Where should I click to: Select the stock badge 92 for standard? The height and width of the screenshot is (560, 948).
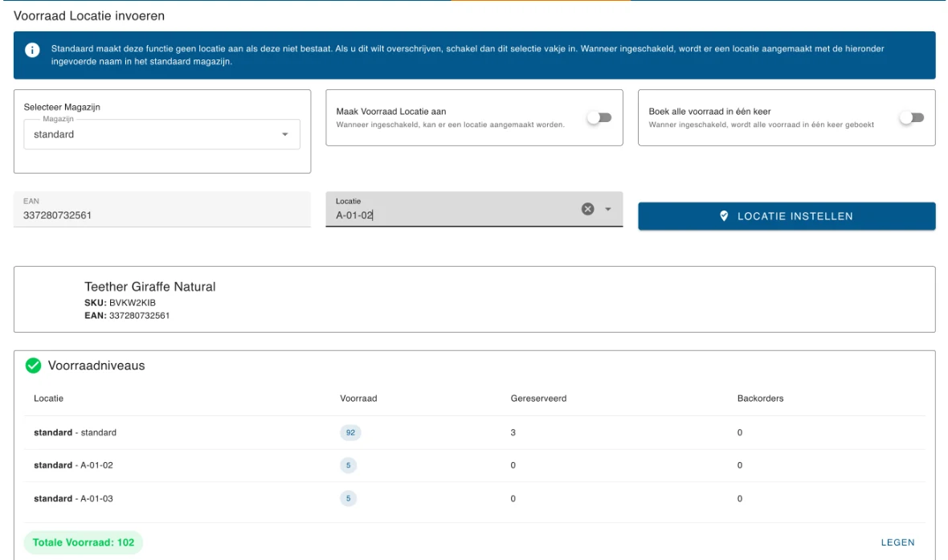pyautogui.click(x=350, y=432)
